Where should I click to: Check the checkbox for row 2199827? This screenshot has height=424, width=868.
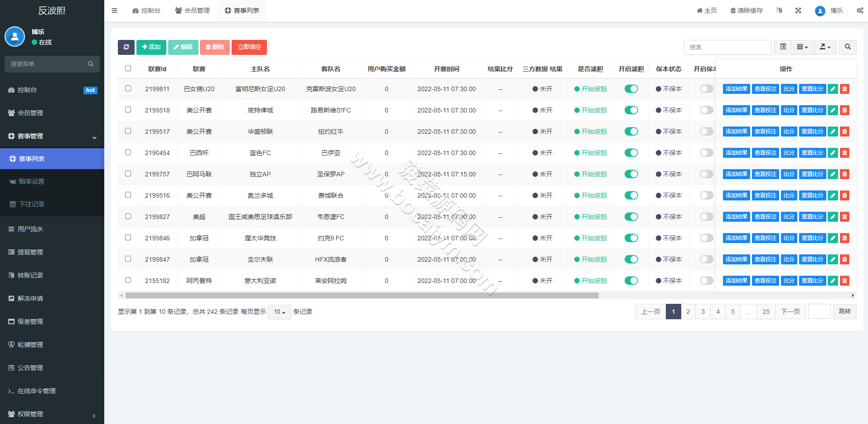pos(128,216)
